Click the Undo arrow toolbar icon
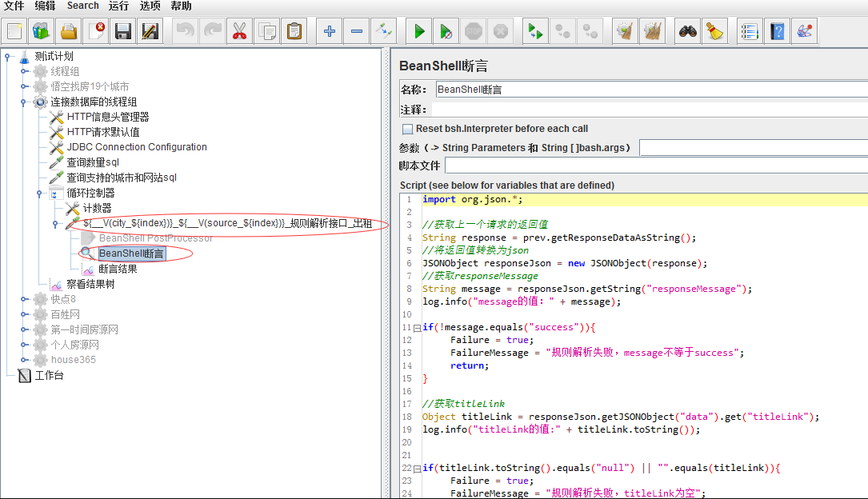Screen dimensions: 868x499 coord(185,31)
